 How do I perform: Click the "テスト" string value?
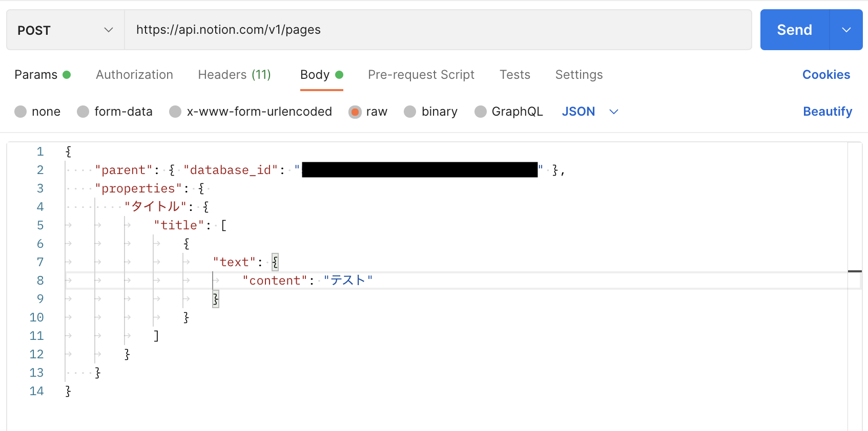click(348, 281)
